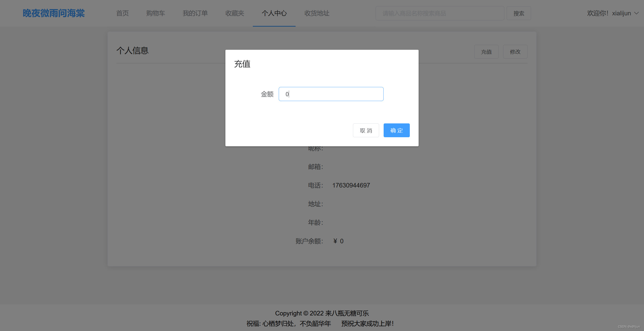Viewport: 644px width, 331px height.
Task: Open 我的订单 orders tab
Action: (195, 13)
